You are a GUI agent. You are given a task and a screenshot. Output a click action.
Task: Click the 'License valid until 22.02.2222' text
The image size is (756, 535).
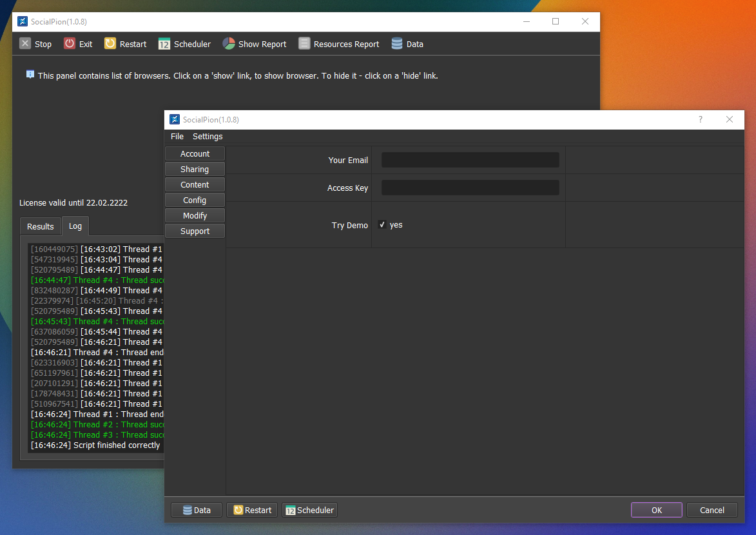coord(73,202)
